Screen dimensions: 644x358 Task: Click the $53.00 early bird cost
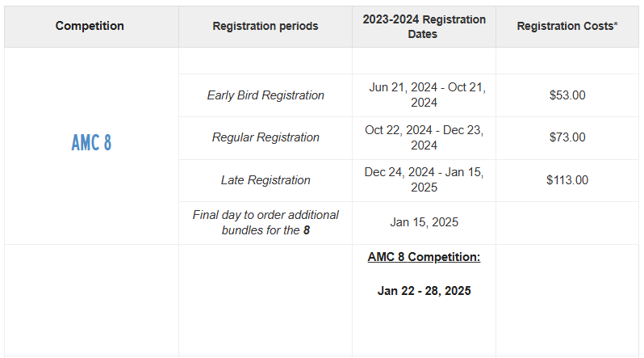tap(567, 95)
